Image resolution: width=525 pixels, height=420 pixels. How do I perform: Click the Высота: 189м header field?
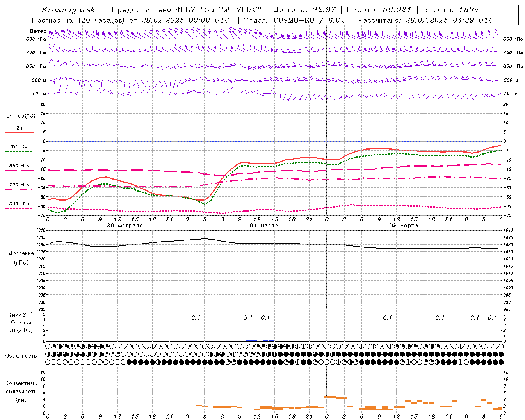tap(451, 10)
